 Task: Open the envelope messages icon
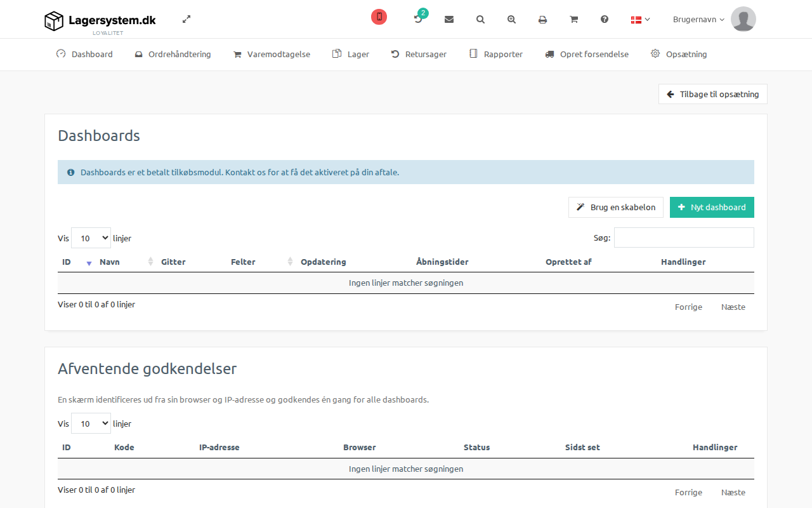click(449, 20)
